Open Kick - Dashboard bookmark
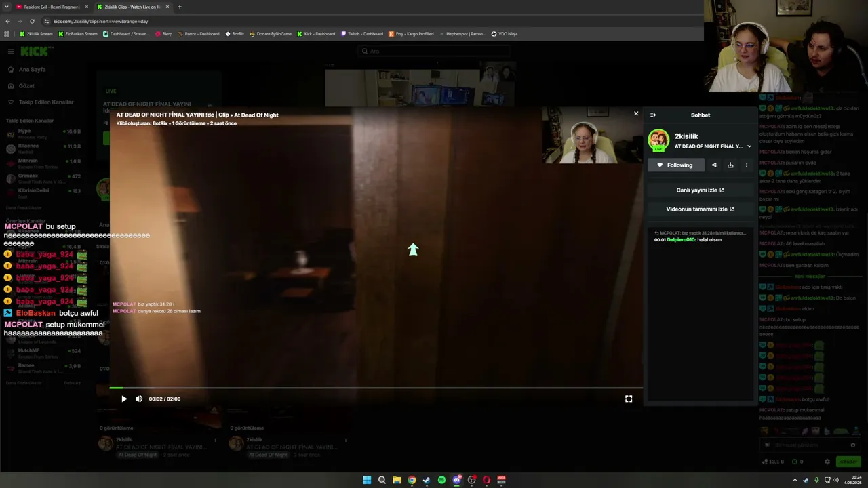Viewport: 868px width, 488px height. [316, 34]
